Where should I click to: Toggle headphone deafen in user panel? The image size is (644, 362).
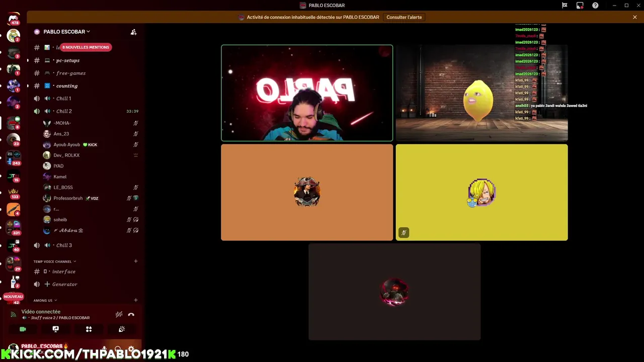tap(118, 349)
